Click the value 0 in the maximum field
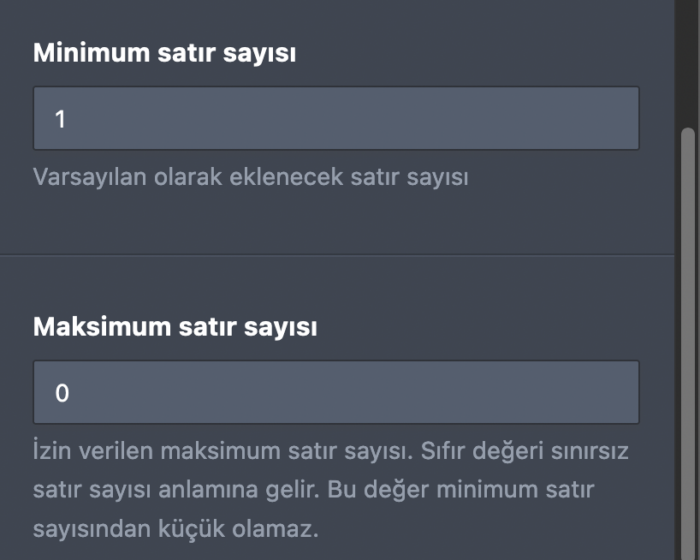 tap(61, 393)
